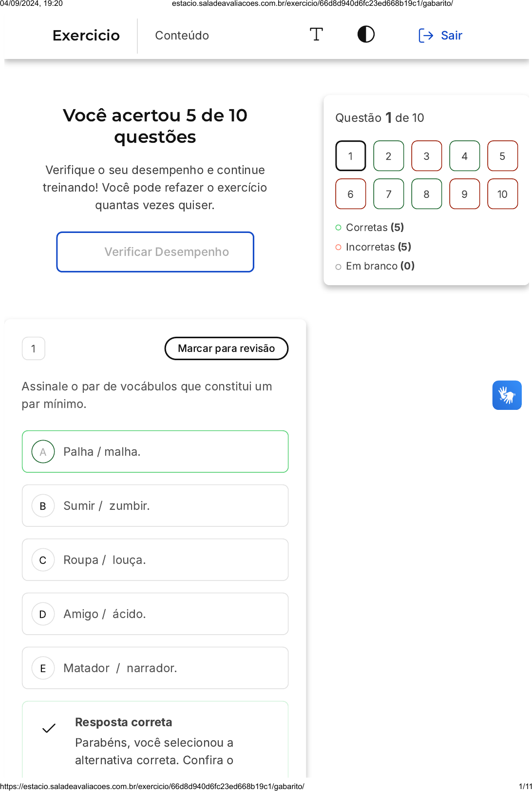Open question 3 from the question grid
Viewport: 532px width, 791px height.
pyautogui.click(x=426, y=156)
